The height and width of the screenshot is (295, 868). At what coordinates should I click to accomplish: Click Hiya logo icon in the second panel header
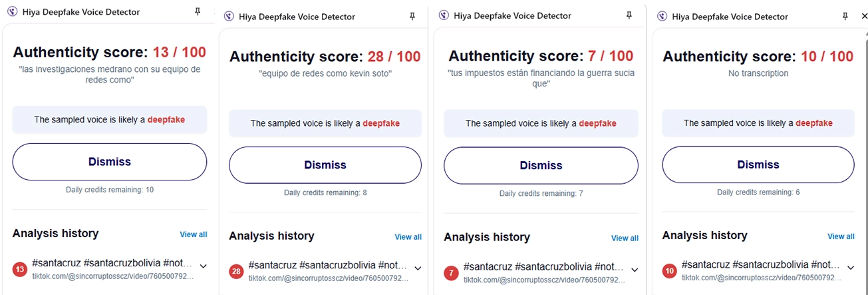[229, 17]
